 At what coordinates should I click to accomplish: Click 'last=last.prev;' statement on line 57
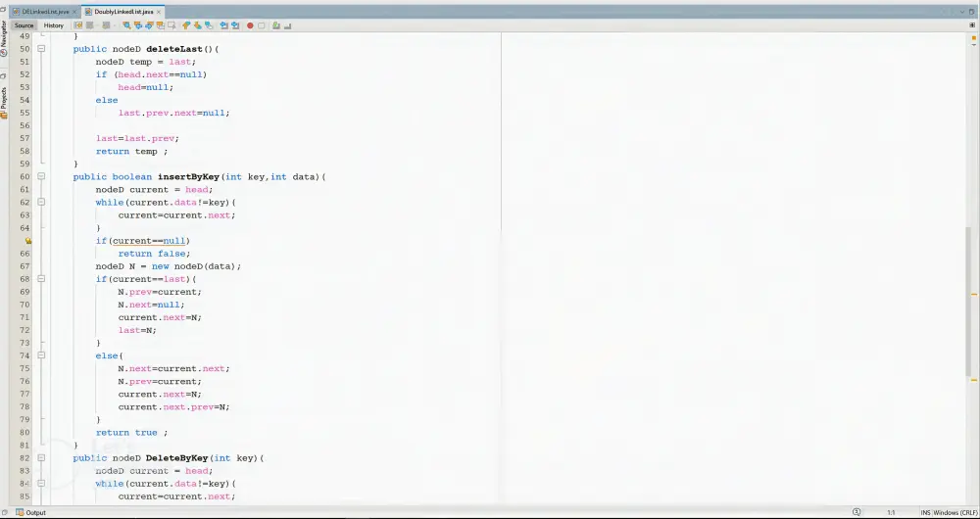(x=137, y=138)
